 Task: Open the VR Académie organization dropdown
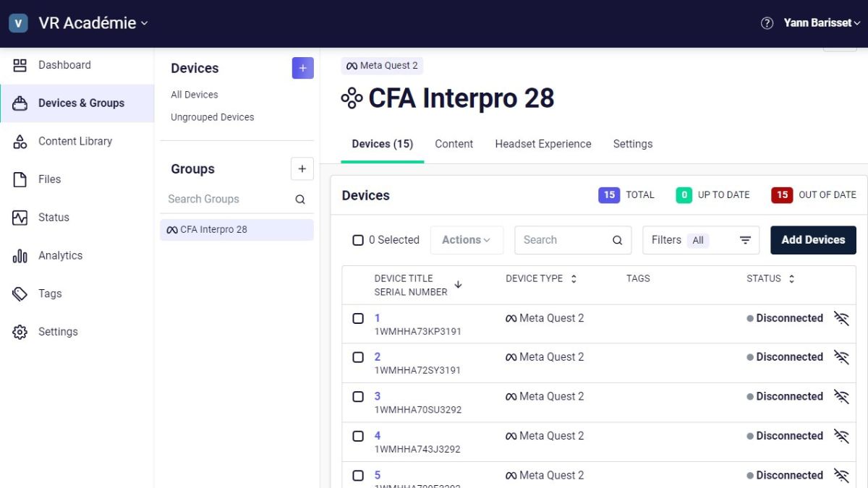click(93, 23)
